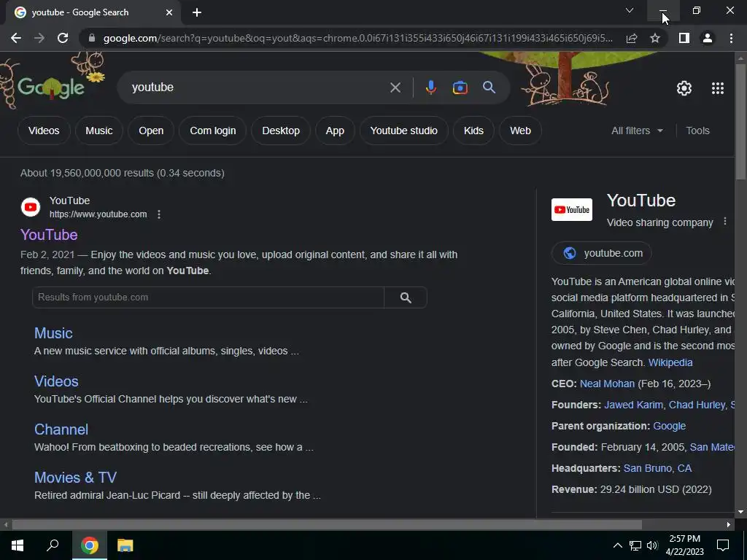This screenshot has width=747, height=560.
Task: Select the Com login filter chip
Action: 212,131
